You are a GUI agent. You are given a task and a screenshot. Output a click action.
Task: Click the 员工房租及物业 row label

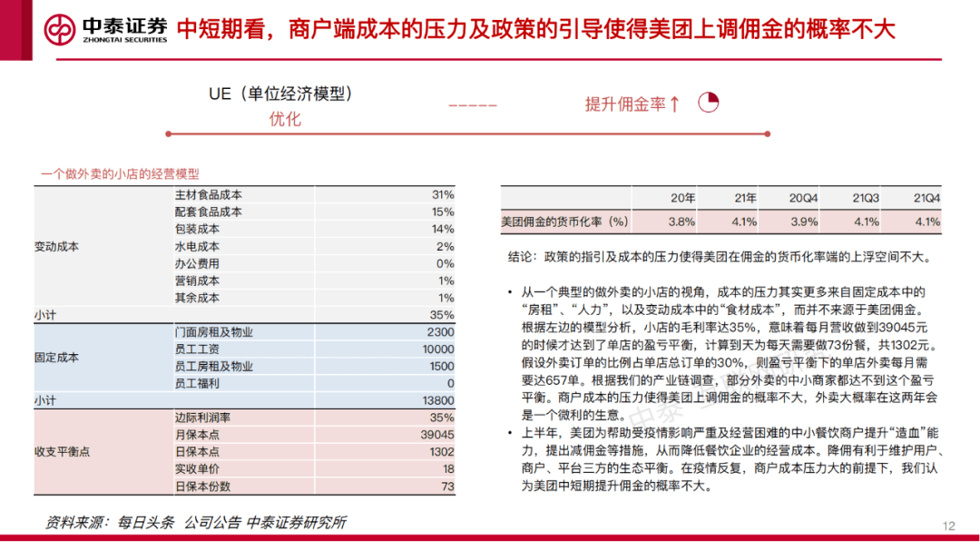click(214, 366)
